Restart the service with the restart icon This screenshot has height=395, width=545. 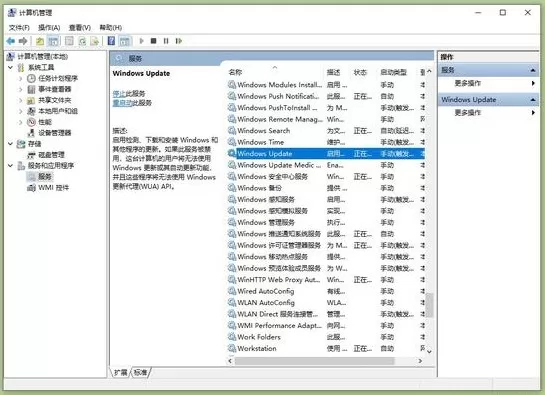pos(179,41)
